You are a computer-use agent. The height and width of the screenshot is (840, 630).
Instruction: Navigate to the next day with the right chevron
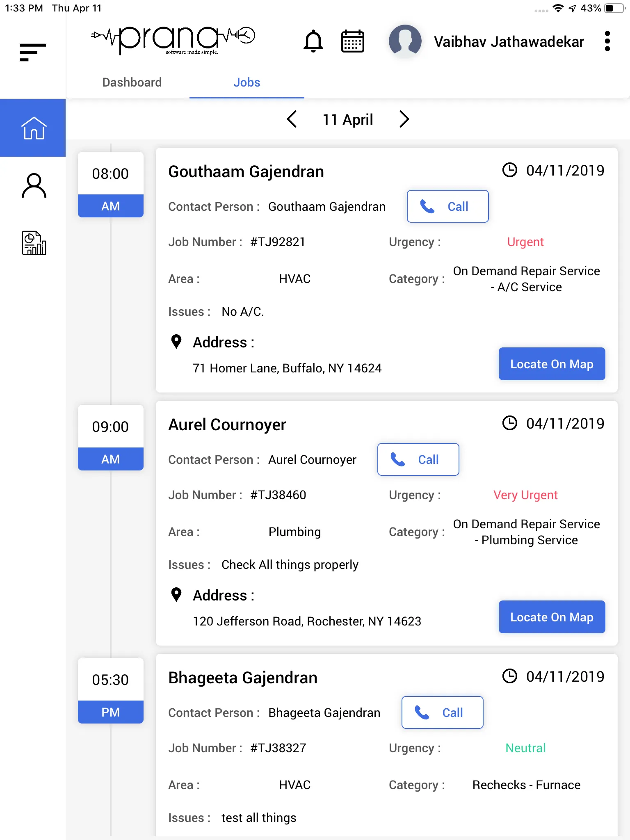(x=404, y=119)
